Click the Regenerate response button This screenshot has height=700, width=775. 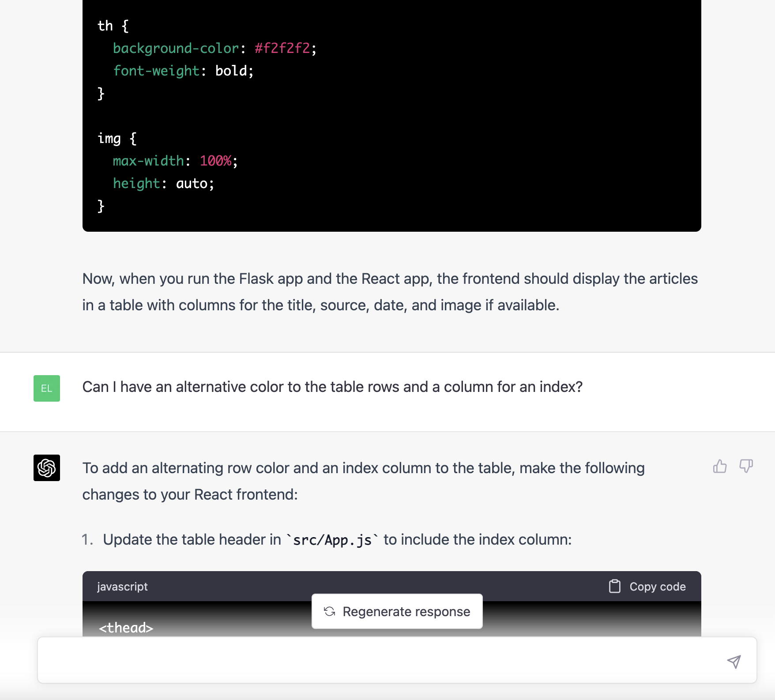(x=397, y=612)
